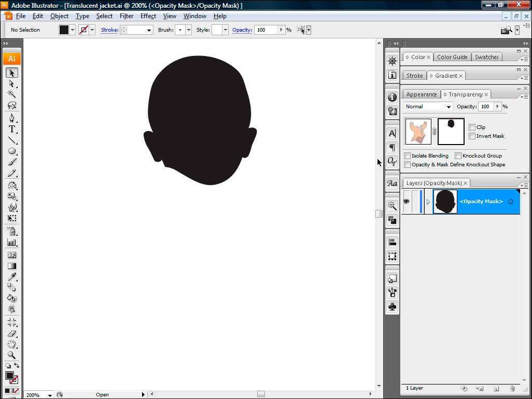
Task: Click the fill color swatch in control bar
Action: click(x=64, y=30)
